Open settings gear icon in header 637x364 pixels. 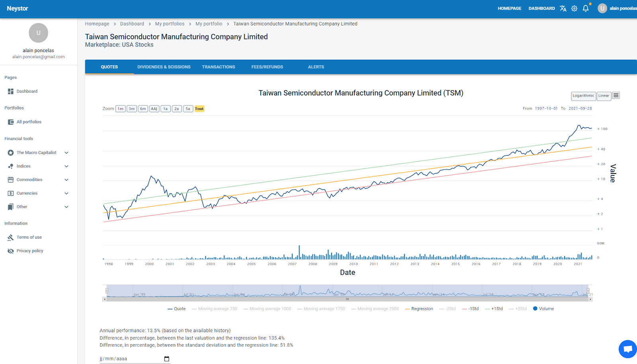(574, 8)
